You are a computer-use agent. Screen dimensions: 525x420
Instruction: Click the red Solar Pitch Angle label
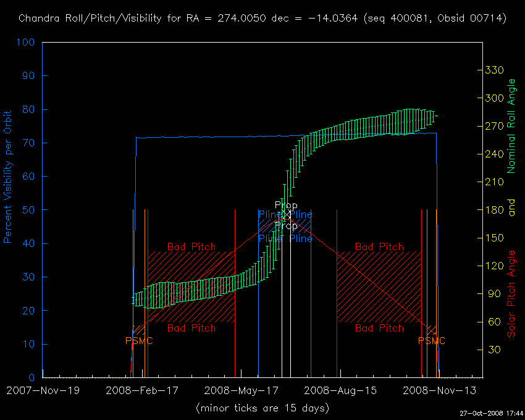511,293
